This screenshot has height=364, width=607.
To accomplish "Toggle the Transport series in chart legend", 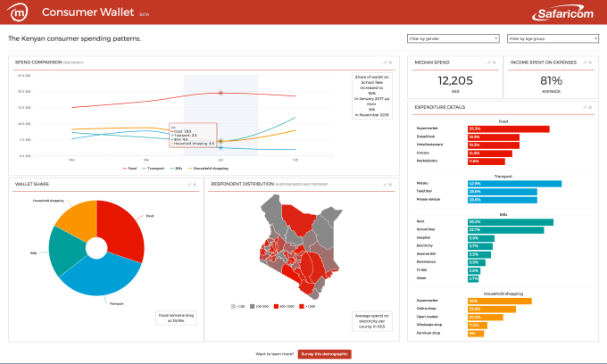I will [x=157, y=168].
